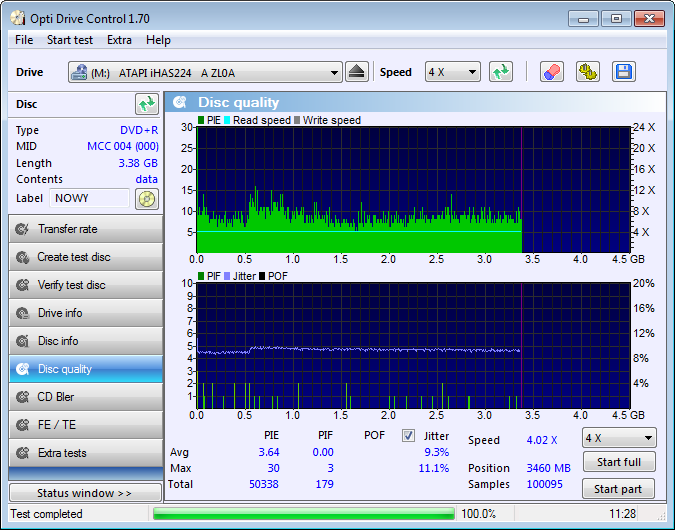Refresh disc info in Disc panel

coord(147,104)
